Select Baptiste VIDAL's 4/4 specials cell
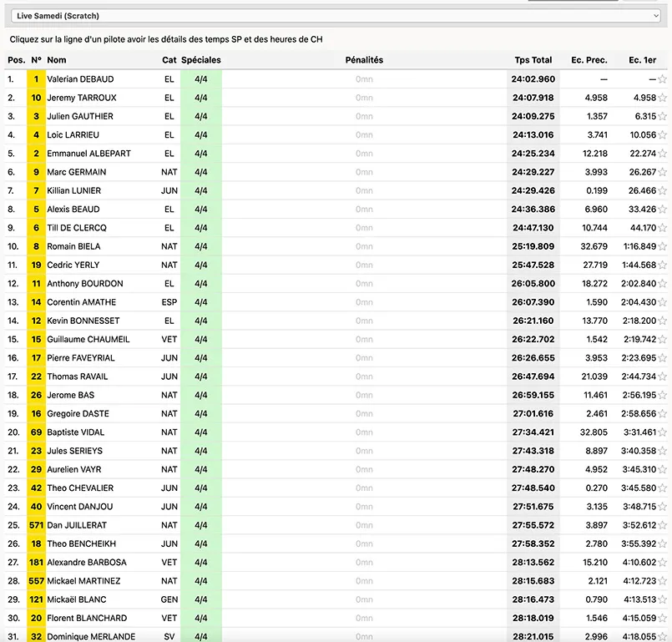 coord(201,432)
